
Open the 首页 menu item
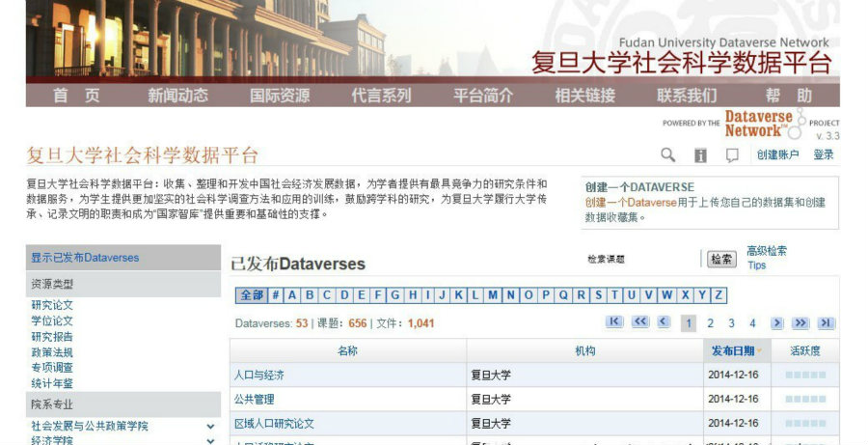(x=76, y=96)
